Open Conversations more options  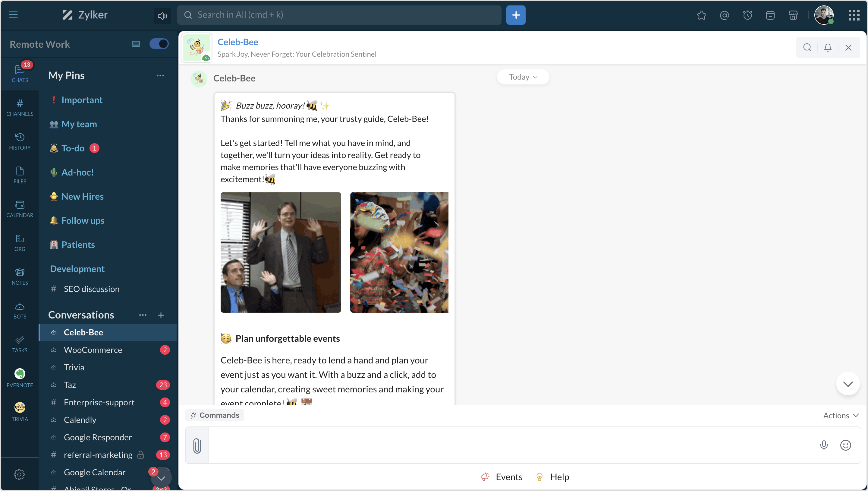(x=143, y=315)
